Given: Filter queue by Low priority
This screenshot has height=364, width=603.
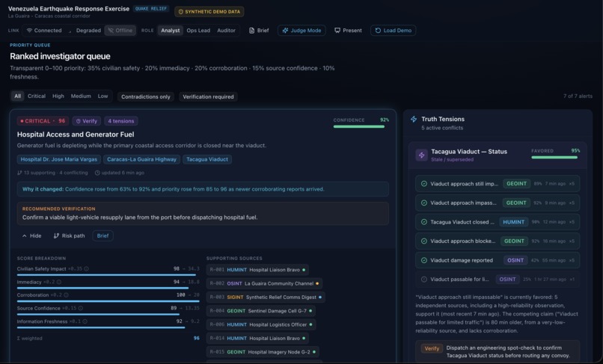Looking at the screenshot, I should point(102,96).
